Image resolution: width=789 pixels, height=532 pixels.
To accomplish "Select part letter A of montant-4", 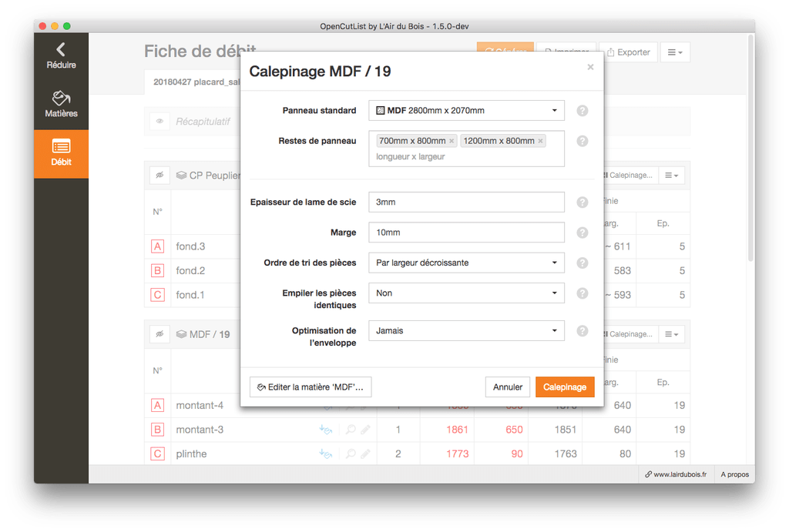I will pyautogui.click(x=157, y=405).
